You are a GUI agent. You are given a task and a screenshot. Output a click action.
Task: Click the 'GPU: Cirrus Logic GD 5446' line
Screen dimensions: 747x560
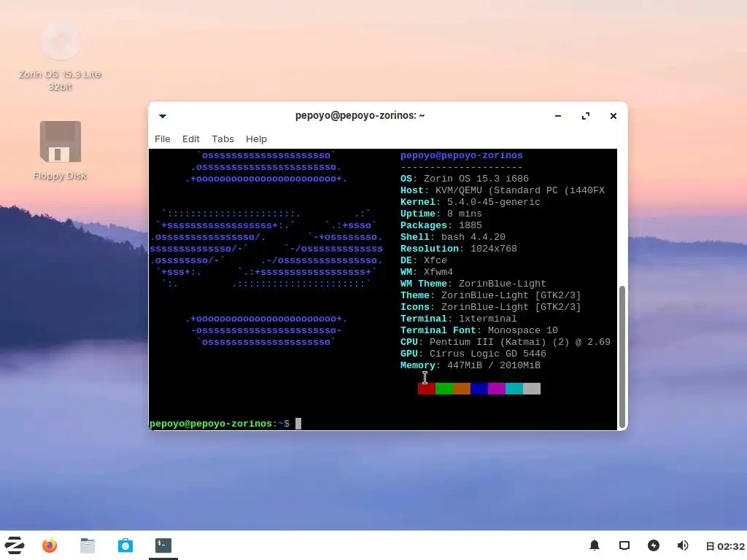(473, 354)
